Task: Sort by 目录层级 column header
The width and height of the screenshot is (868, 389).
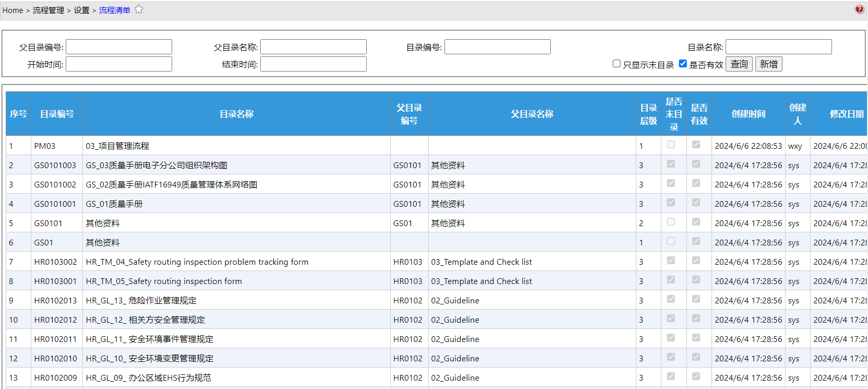Action: 648,114
